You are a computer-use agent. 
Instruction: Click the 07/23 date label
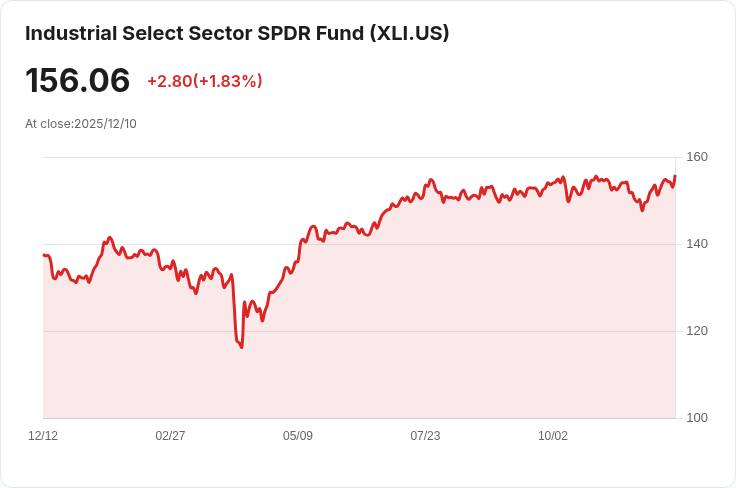pyautogui.click(x=425, y=436)
